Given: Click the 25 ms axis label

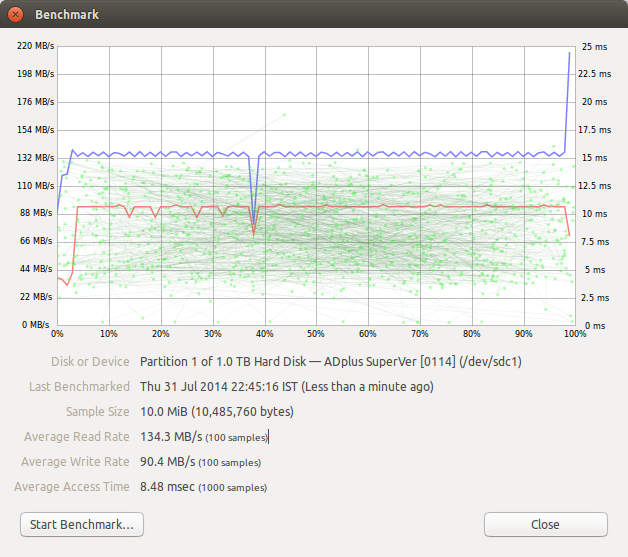Looking at the screenshot, I should [x=594, y=47].
